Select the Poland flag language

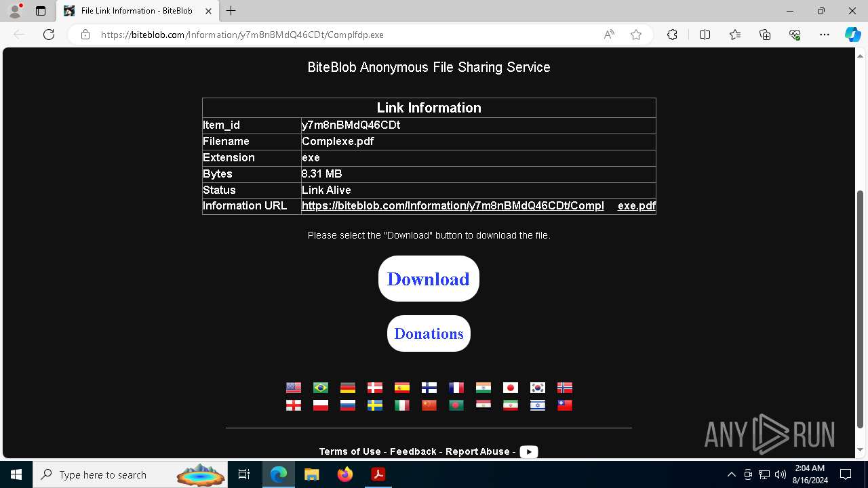pos(321,405)
